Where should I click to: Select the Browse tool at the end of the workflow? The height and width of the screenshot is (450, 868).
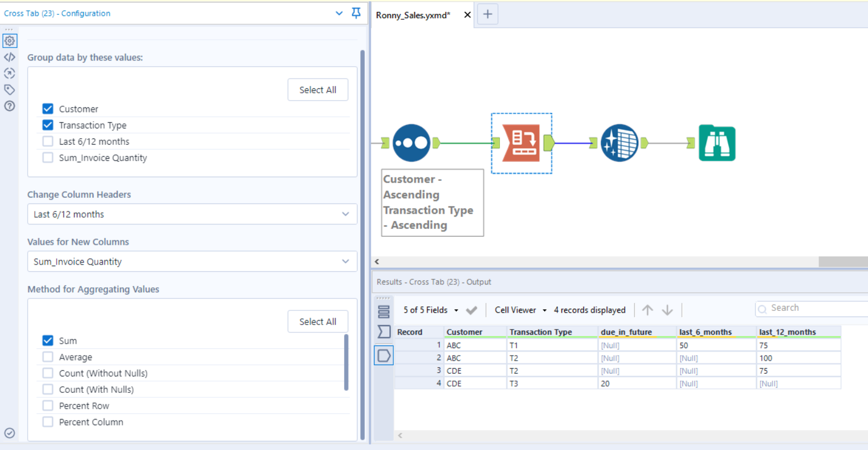point(717,142)
